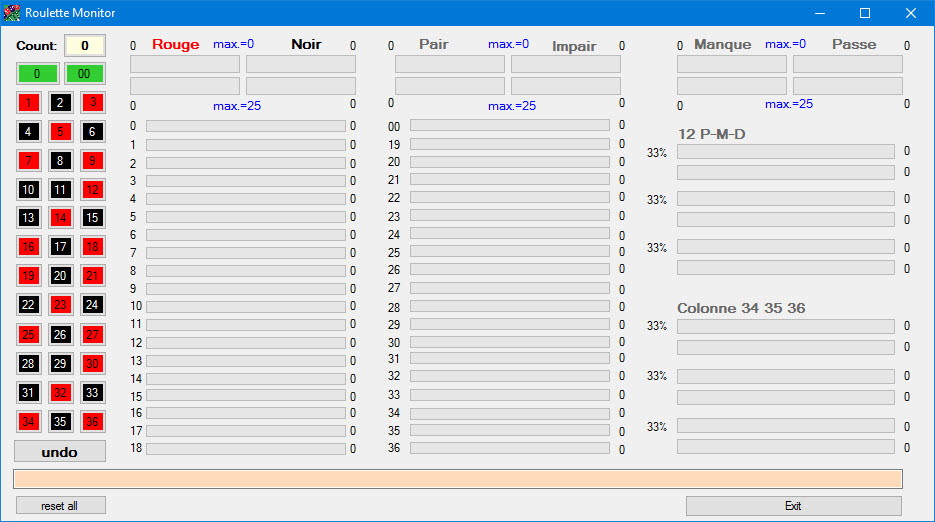
Task: Select black number 15 button
Action: (92, 218)
